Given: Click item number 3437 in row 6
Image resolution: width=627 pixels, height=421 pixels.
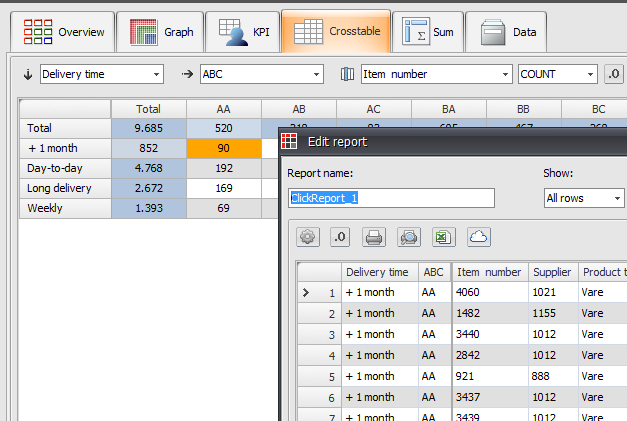Looking at the screenshot, I should coord(490,397).
